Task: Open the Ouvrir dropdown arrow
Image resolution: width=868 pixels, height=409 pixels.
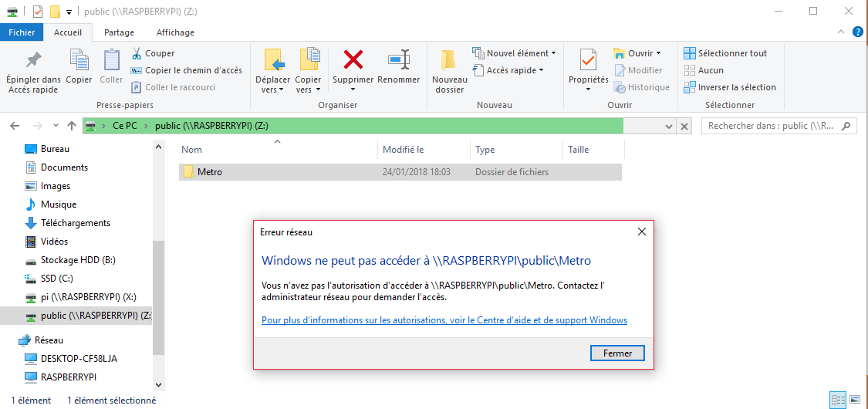Action: [x=658, y=53]
